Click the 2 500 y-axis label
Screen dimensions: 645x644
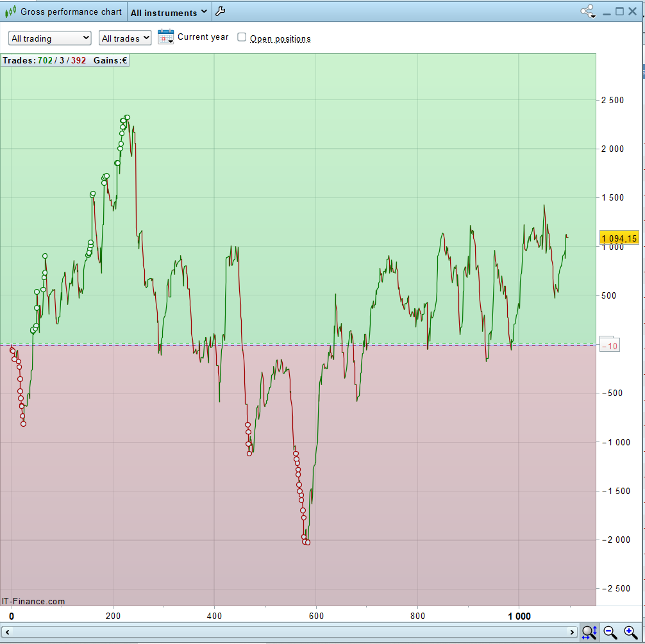[x=612, y=101]
